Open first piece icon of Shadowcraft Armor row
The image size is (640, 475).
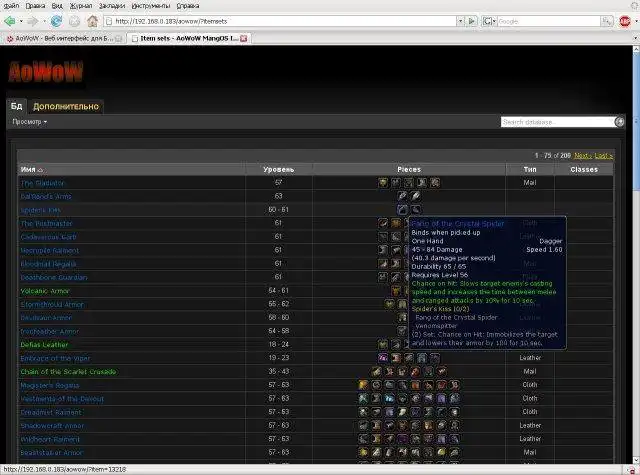(363, 425)
